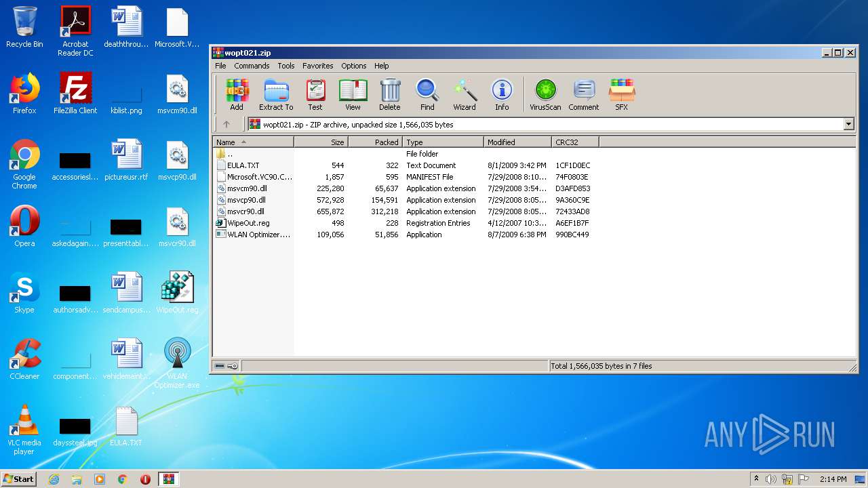Open the Windows Start menu
Screen dimensions: 868x488
pyautogui.click(x=19, y=479)
